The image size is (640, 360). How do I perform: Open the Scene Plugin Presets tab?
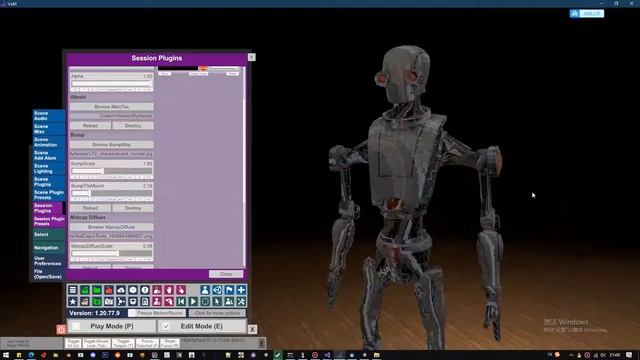(x=49, y=195)
